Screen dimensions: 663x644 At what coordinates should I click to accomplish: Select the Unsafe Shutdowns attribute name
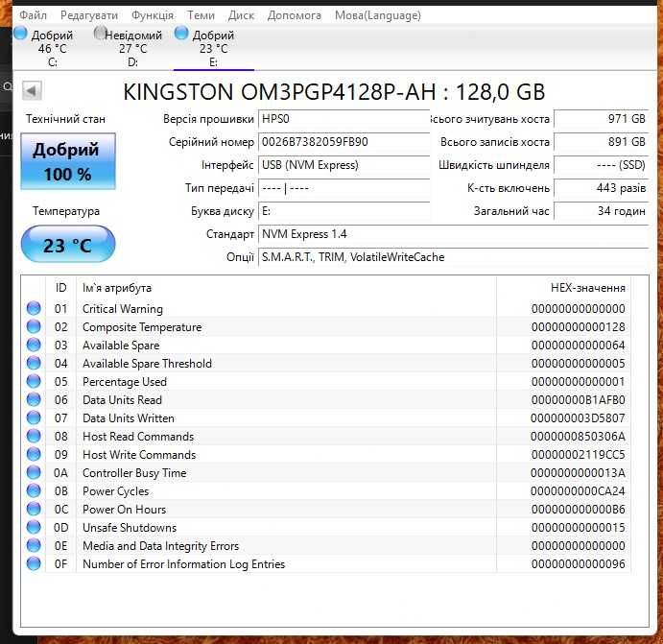tap(130, 528)
